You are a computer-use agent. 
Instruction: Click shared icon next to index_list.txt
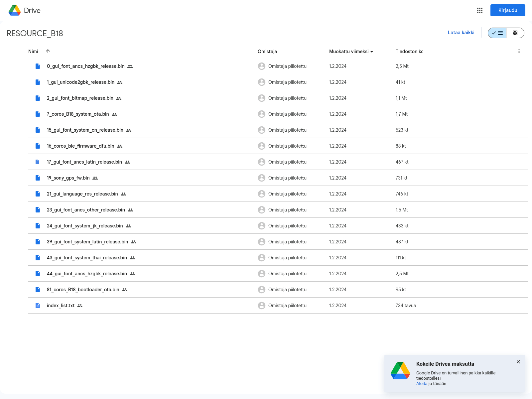[x=80, y=306]
